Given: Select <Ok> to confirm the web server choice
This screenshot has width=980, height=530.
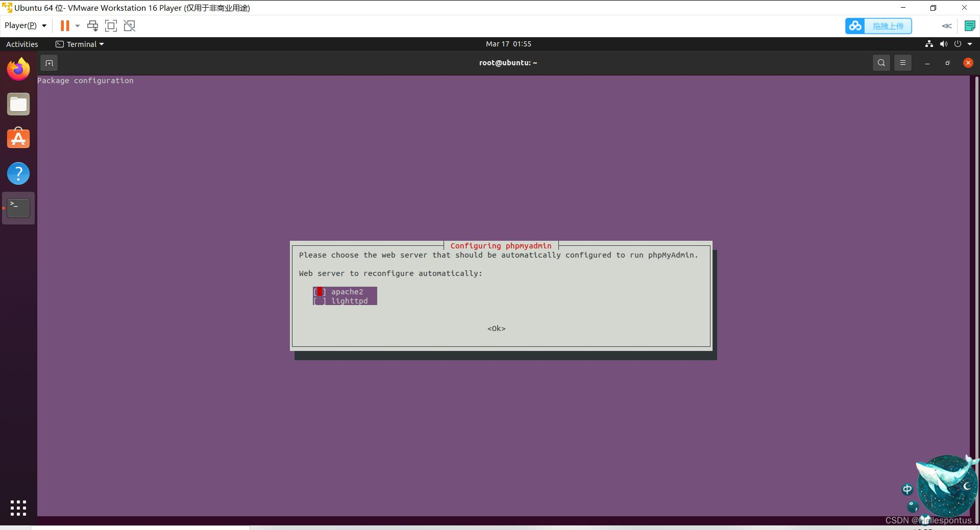Looking at the screenshot, I should [x=496, y=328].
